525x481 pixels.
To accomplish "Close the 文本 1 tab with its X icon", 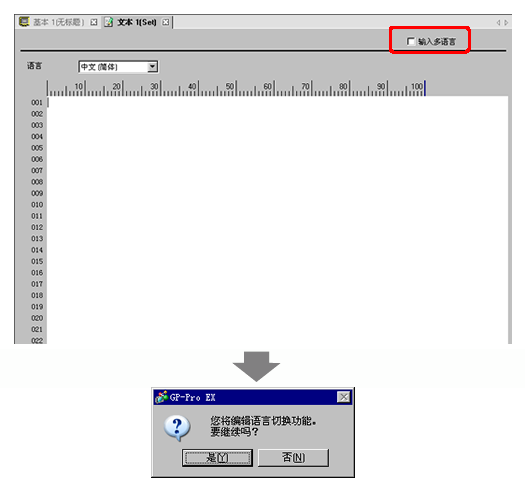I will pos(165,22).
